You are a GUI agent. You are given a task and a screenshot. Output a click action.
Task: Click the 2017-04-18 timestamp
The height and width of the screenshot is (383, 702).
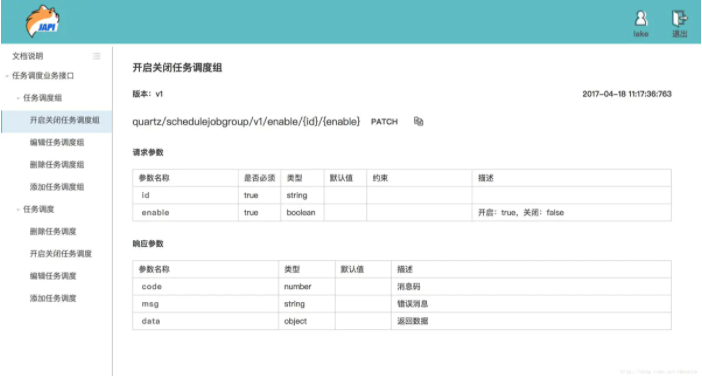[x=627, y=94]
